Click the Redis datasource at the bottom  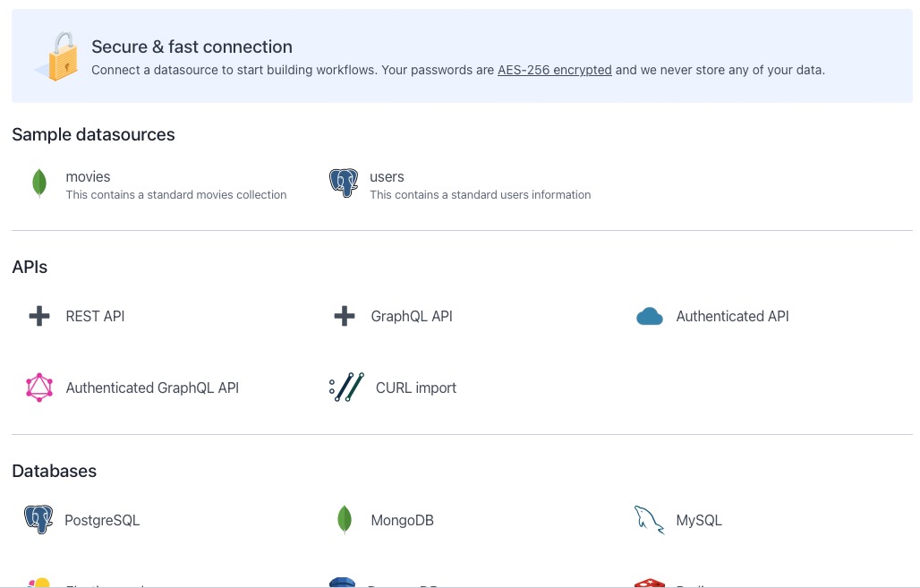689,583
